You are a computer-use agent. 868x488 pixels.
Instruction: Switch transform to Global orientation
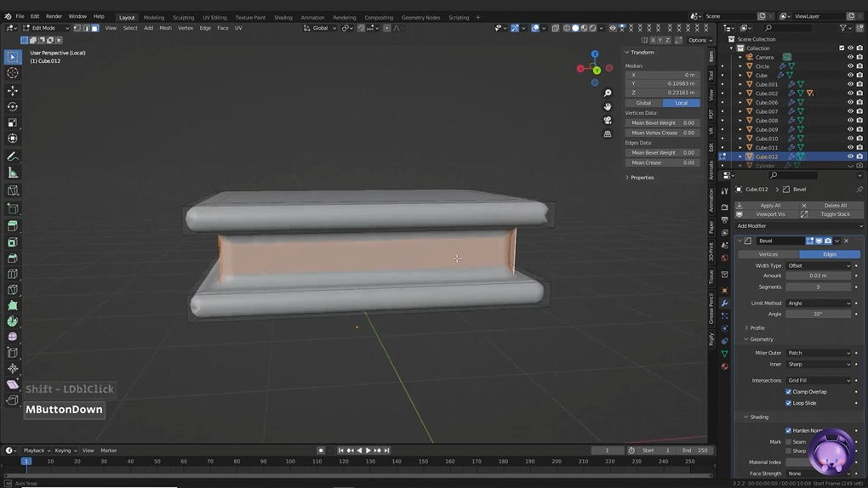pos(643,103)
